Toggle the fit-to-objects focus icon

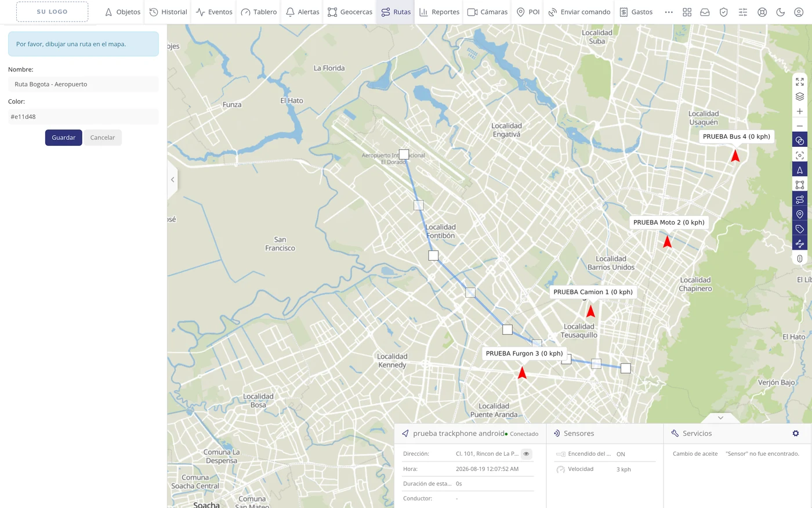point(800,156)
